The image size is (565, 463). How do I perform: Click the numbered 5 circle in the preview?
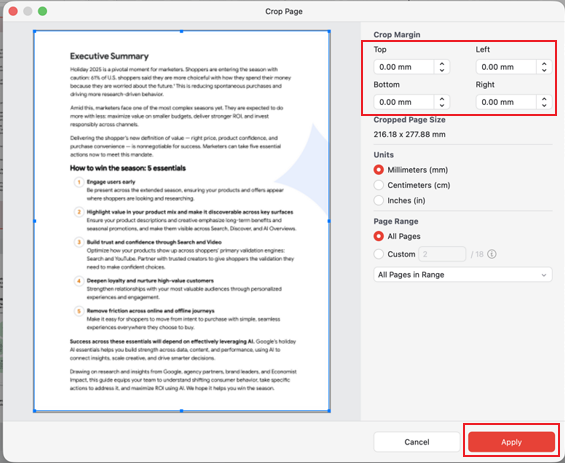(79, 311)
